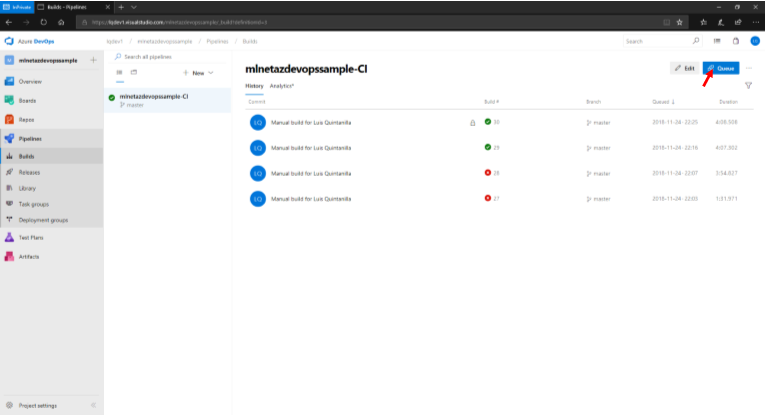
Task: Go to Test Plans in sidebar
Action: [31, 238]
